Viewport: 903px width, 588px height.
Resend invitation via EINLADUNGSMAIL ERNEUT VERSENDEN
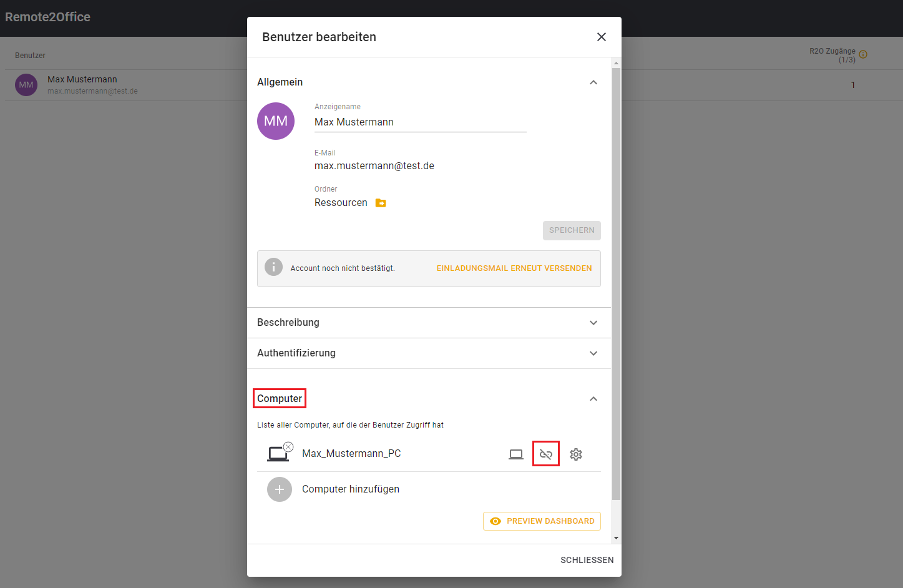[x=514, y=268]
